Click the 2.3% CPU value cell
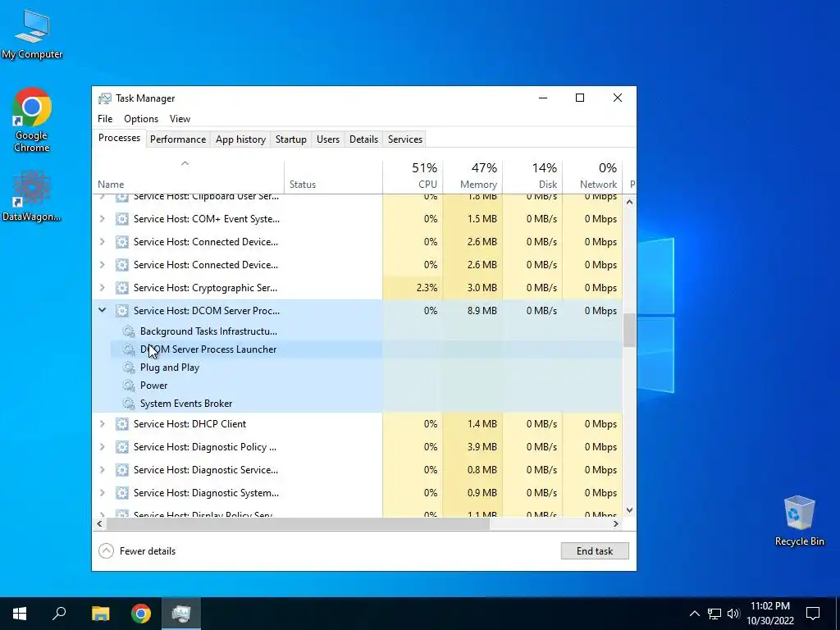This screenshot has height=630, width=840. coord(413,288)
